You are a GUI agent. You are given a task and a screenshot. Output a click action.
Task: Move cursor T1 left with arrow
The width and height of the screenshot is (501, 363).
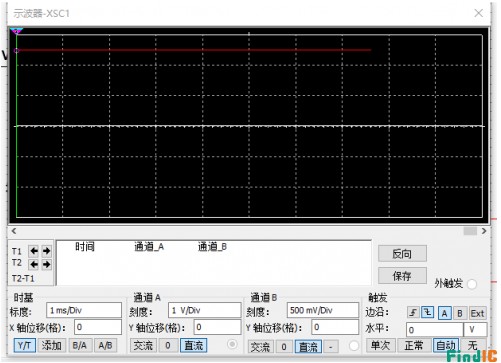point(34,251)
